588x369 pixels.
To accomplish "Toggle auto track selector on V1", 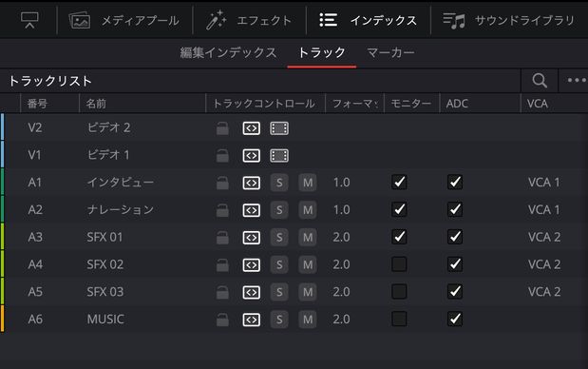I will [251, 156].
